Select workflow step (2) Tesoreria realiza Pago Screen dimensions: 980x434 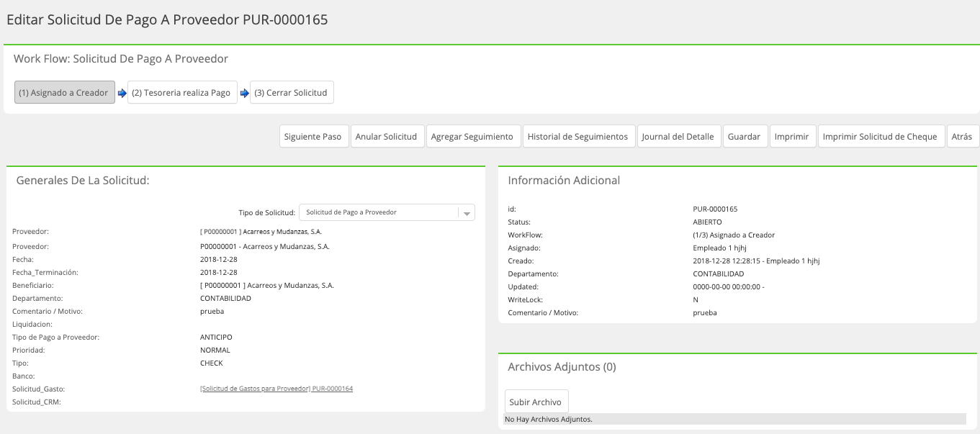pos(182,92)
